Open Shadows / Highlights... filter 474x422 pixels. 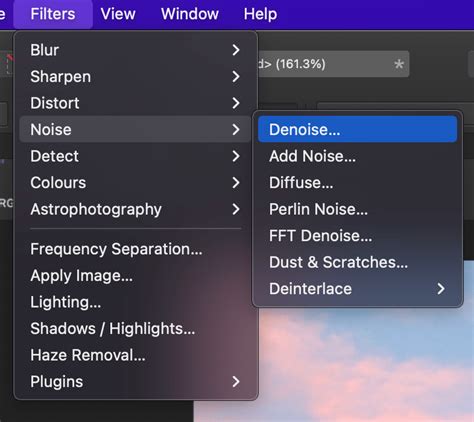(135, 329)
